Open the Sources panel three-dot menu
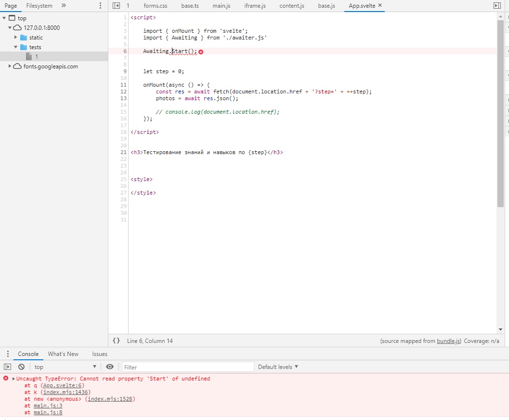Viewport: 509px width, 420px height. pos(100,5)
